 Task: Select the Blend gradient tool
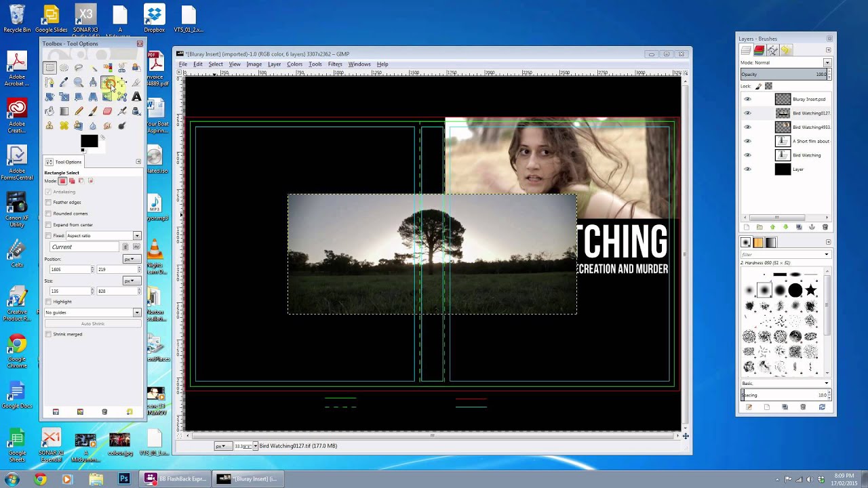coord(64,111)
